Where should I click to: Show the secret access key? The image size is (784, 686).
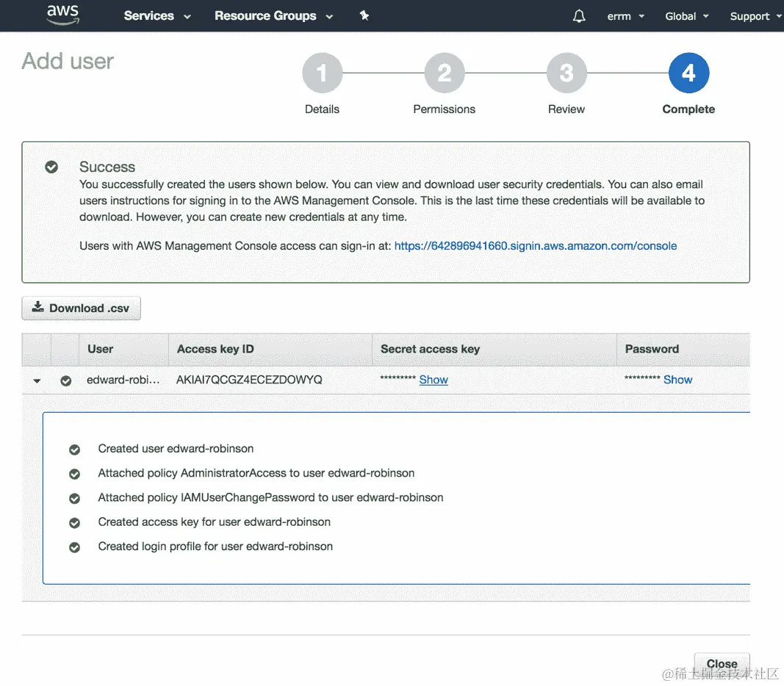(x=434, y=380)
